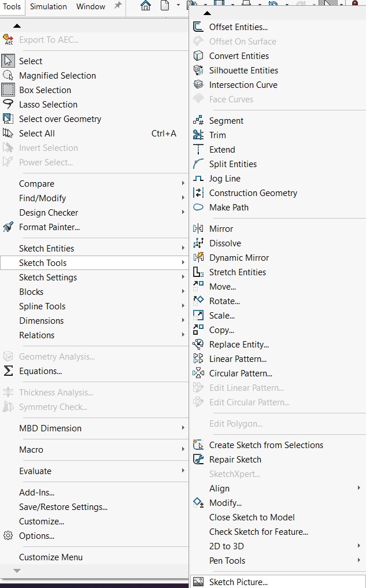Open the Simulation menu

pyautogui.click(x=48, y=6)
